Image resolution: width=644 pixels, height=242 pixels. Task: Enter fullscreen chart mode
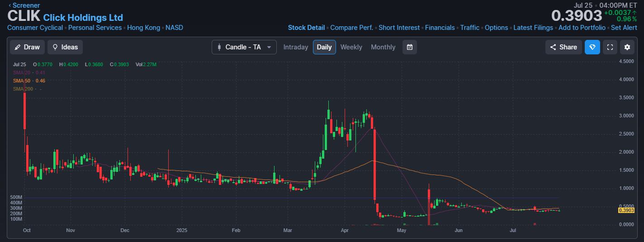tap(610, 47)
